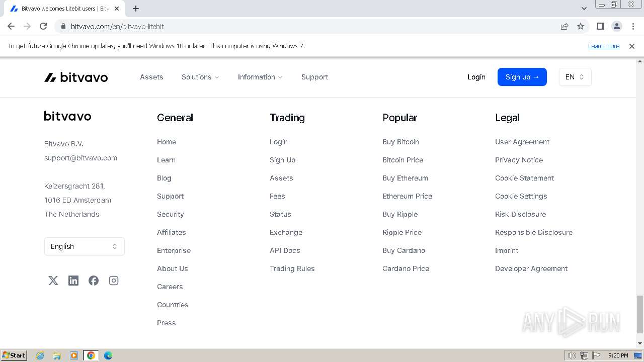
Task: Bookmark this page with the star icon
Action: click(581, 26)
